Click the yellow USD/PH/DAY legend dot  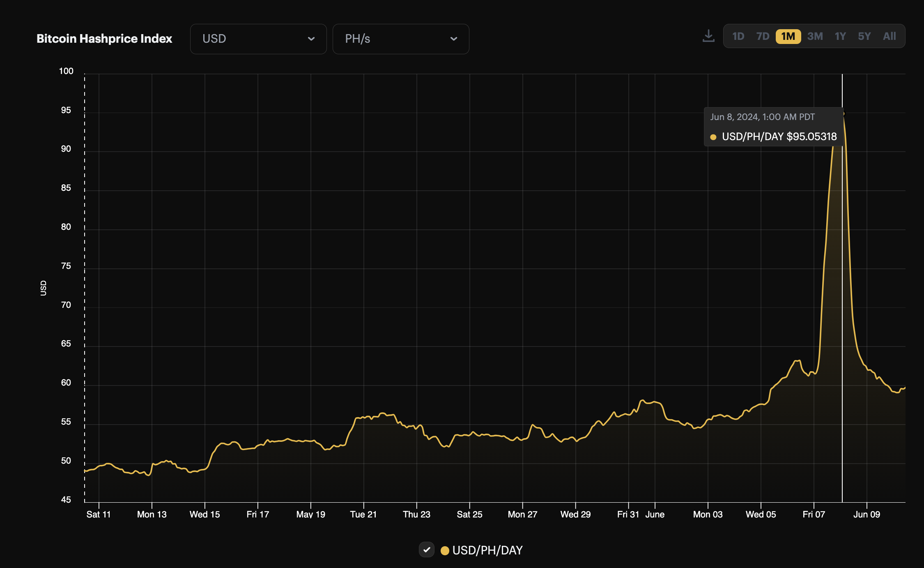445,550
